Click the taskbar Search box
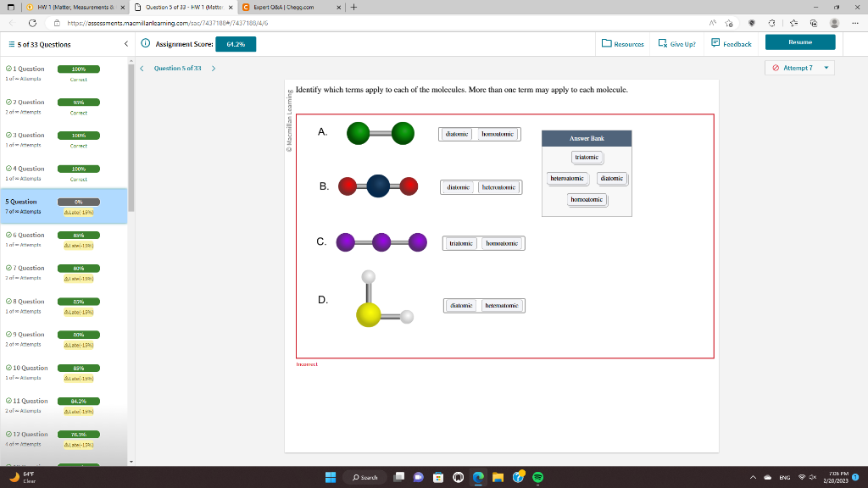Image resolution: width=868 pixels, height=488 pixels. pos(364,477)
